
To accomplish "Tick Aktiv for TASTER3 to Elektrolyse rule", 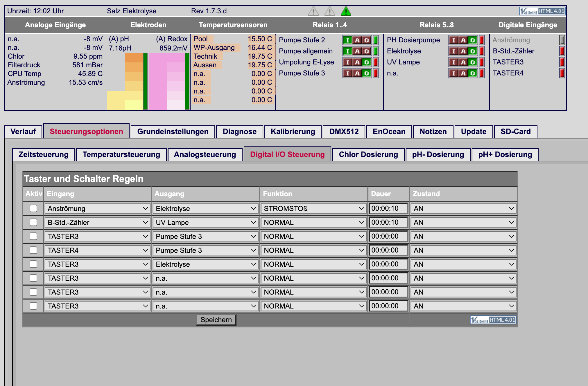I will 33,264.
